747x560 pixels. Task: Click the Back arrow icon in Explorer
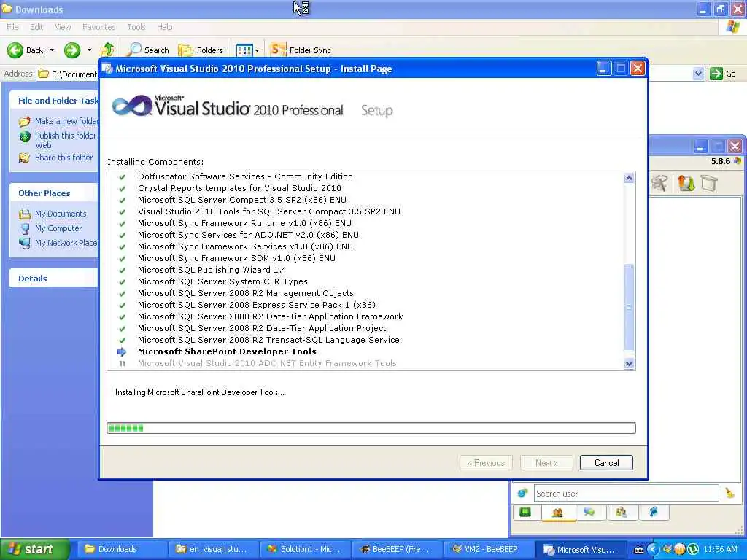[x=15, y=50]
